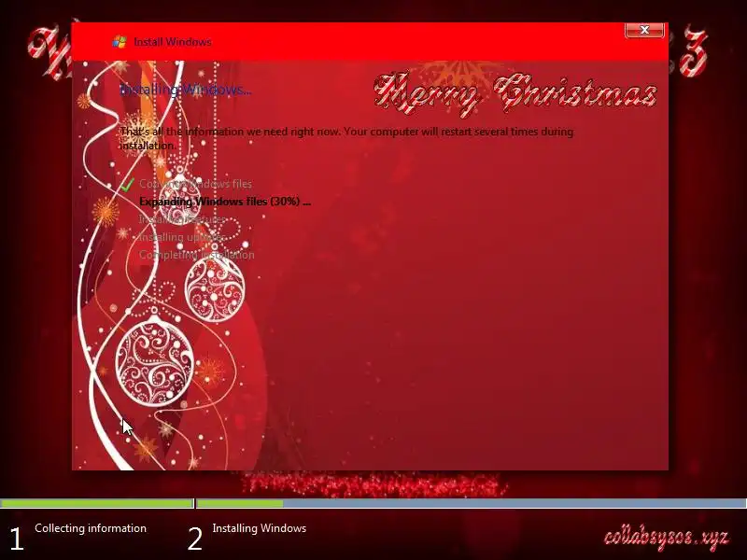Click the Collecting information progress bar

pyautogui.click(x=97, y=503)
